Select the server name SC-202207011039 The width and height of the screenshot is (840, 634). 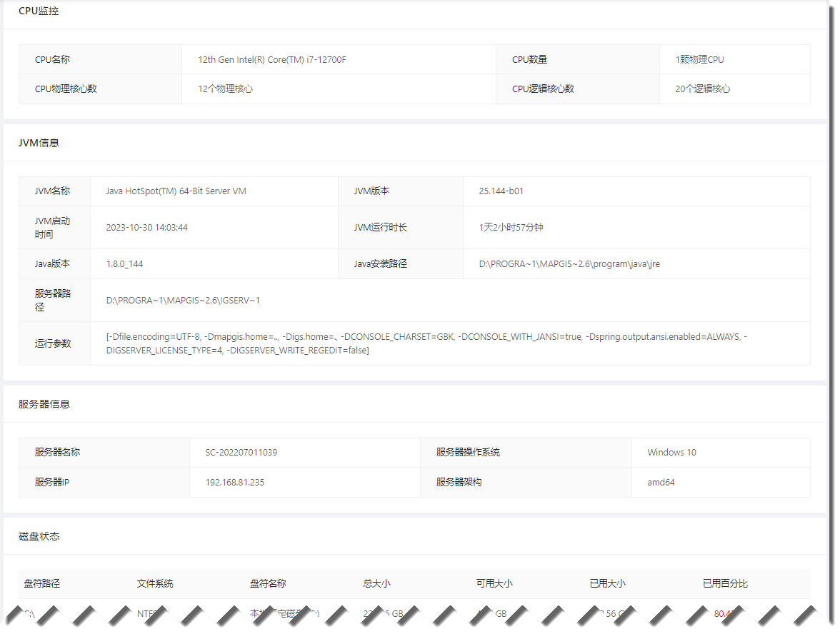[x=241, y=453]
